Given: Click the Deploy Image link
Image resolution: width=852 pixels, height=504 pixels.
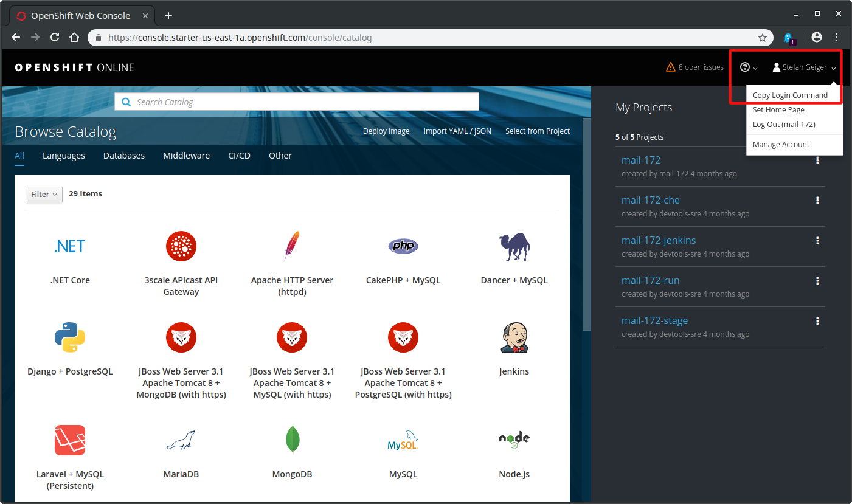Looking at the screenshot, I should point(386,131).
